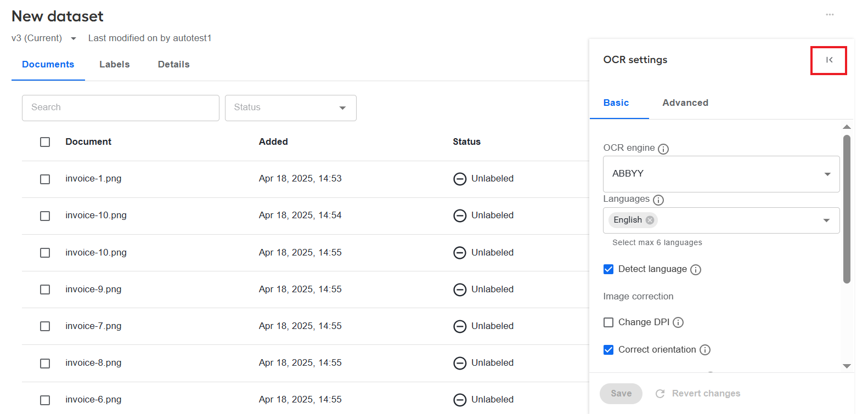
Task: Click the Unlabeled status icon for invoice-9.png
Action: pyautogui.click(x=460, y=290)
